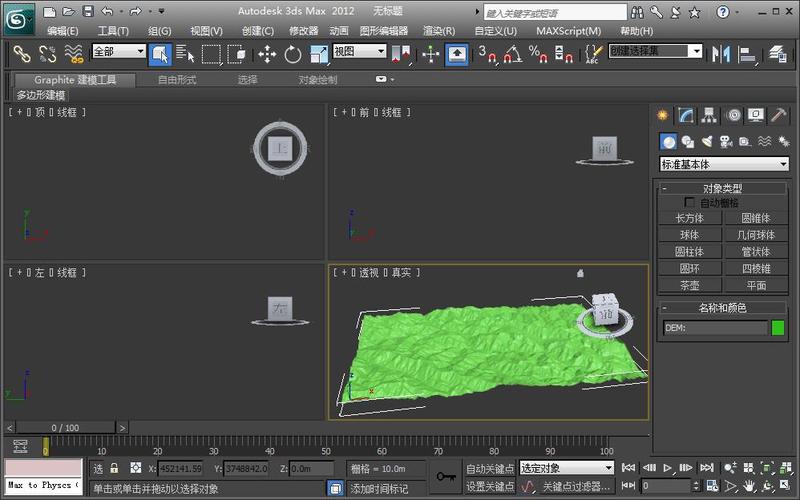Click Use Pivot Point Center icon
Viewport: 800px width, 500px height.
point(401,54)
